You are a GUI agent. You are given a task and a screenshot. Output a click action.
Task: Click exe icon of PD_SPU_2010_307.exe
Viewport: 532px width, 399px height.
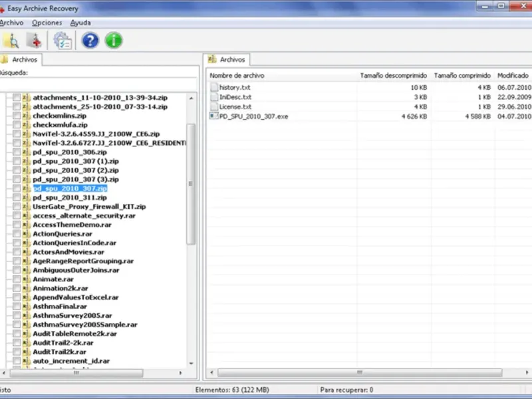click(213, 116)
